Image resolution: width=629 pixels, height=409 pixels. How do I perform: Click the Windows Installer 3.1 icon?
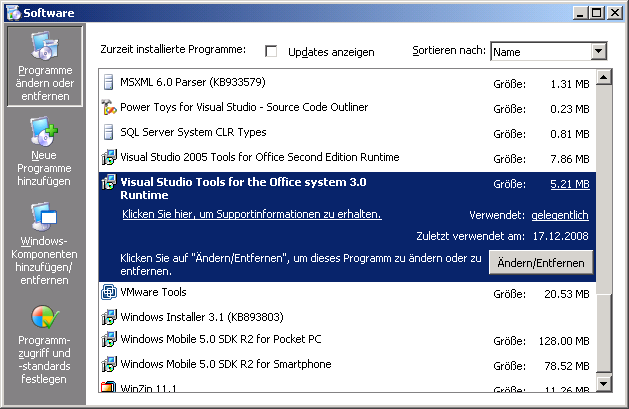point(109,317)
